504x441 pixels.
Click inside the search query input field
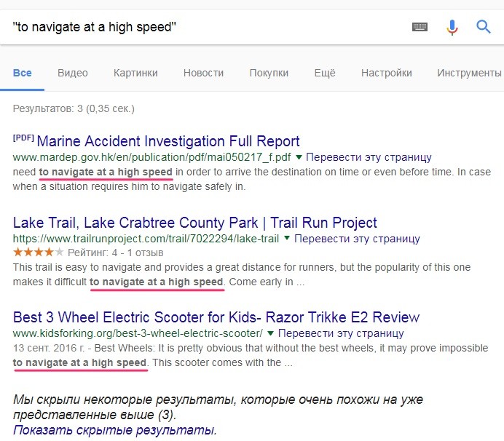click(x=204, y=27)
